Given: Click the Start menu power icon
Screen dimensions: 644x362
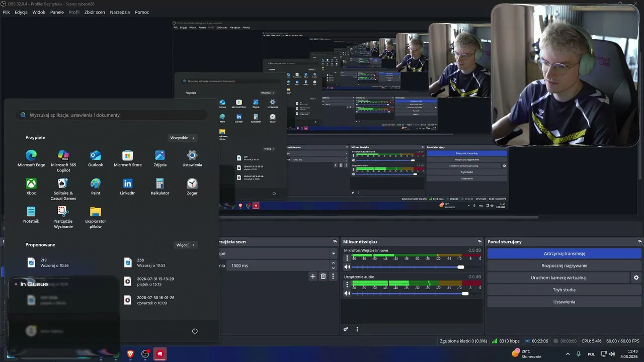Looking at the screenshot, I should 195,331.
